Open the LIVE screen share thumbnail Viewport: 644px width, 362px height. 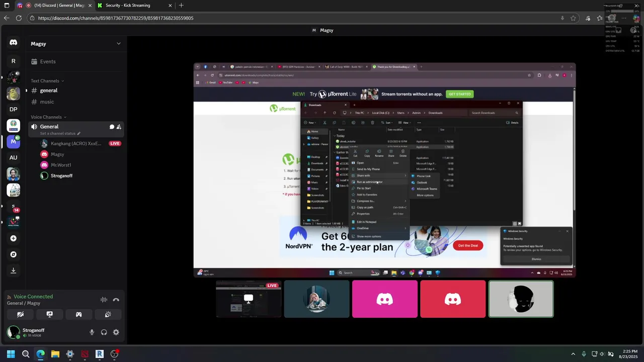tap(249, 299)
